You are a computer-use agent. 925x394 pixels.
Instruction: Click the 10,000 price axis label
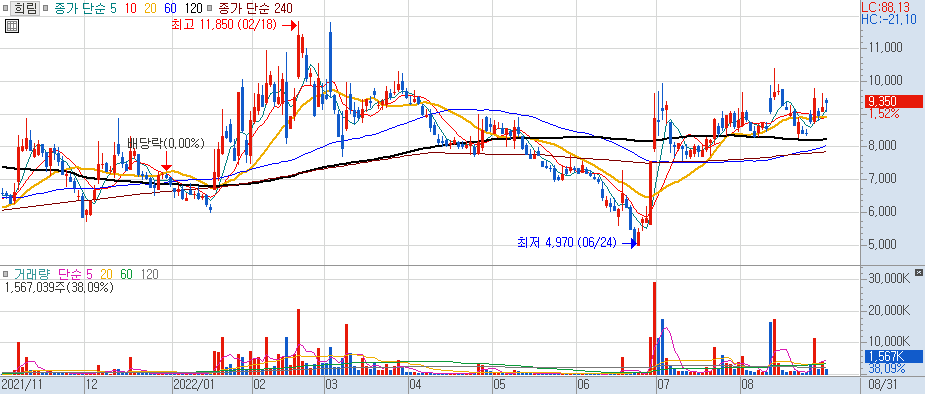pos(887,80)
